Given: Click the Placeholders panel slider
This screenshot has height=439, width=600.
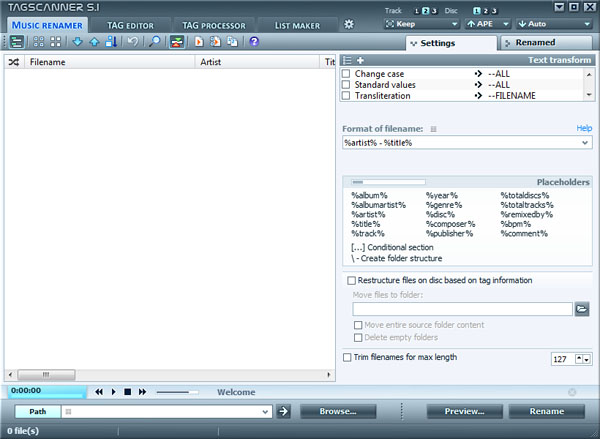Looking at the screenshot, I should coord(388,182).
